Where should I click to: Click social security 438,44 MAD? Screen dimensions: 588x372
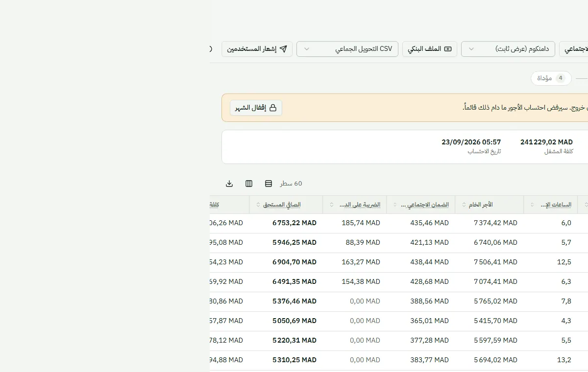pyautogui.click(x=429, y=262)
